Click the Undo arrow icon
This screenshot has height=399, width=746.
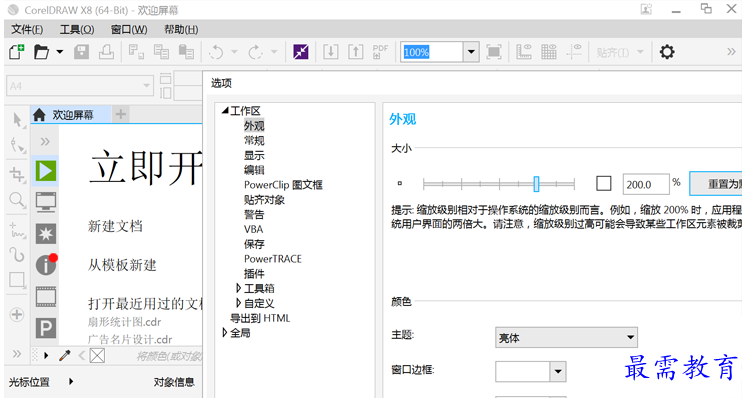216,52
